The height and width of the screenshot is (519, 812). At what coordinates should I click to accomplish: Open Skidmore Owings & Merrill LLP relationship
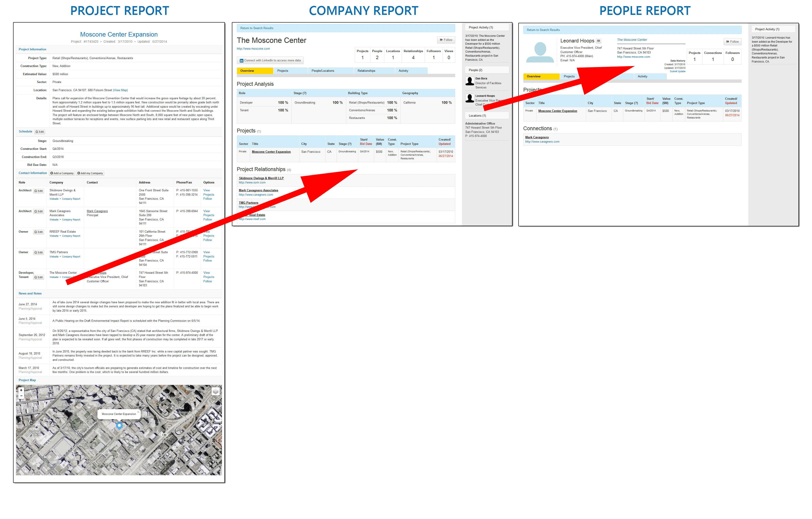(261, 178)
